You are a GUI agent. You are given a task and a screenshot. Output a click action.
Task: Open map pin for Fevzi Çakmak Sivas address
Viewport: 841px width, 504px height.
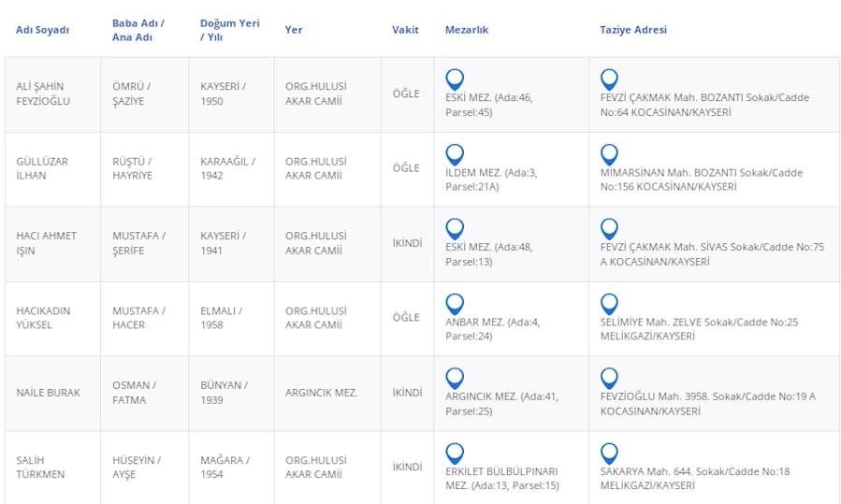coord(609,229)
